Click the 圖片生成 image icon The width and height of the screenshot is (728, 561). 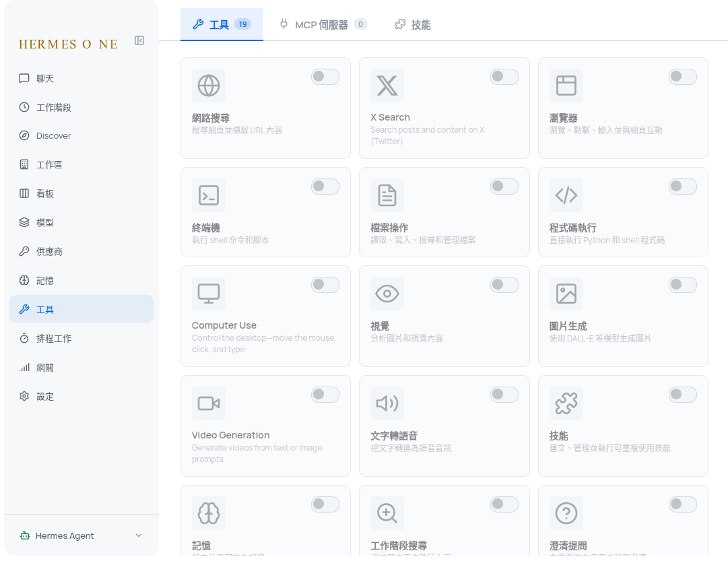[x=566, y=294]
